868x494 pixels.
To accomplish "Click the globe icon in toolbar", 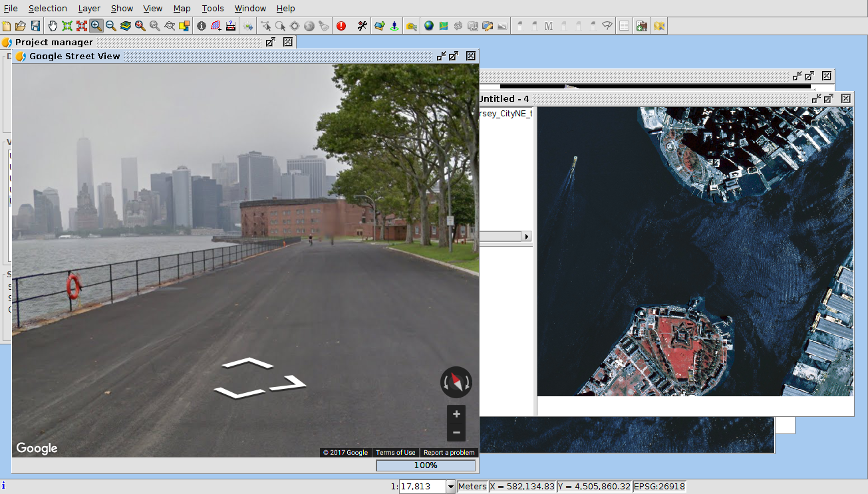I will point(429,26).
